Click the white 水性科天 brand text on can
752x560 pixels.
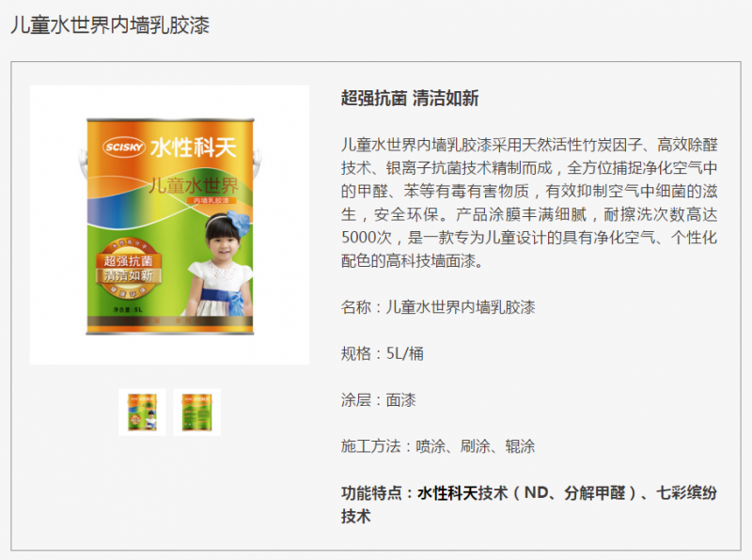194,148
